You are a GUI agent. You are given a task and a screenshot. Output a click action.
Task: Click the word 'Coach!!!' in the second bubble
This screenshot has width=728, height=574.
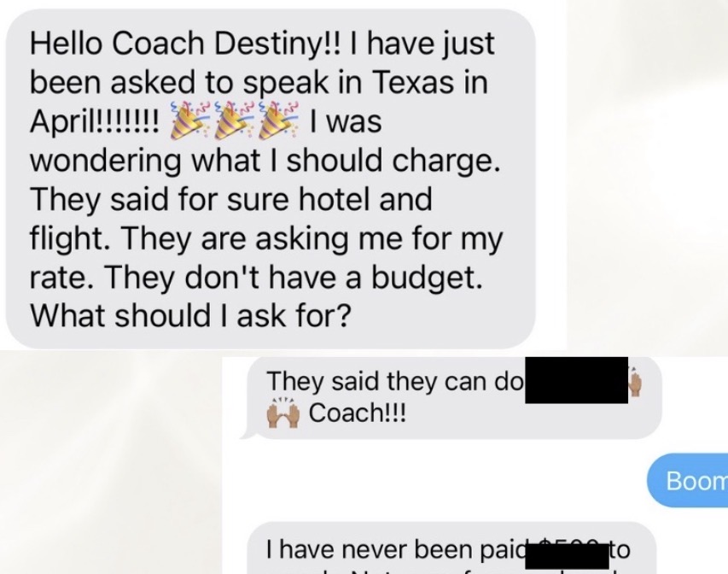358,413
